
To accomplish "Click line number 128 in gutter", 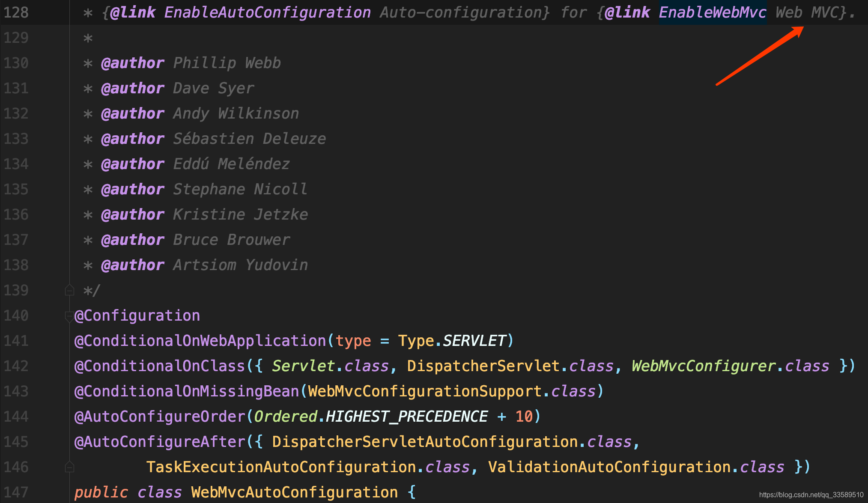I will (16, 12).
